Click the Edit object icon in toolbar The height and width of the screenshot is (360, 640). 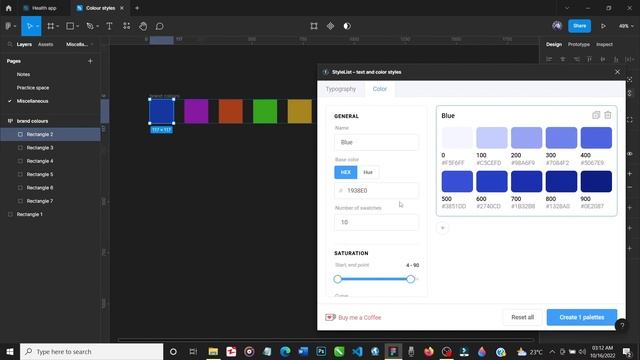(314, 26)
